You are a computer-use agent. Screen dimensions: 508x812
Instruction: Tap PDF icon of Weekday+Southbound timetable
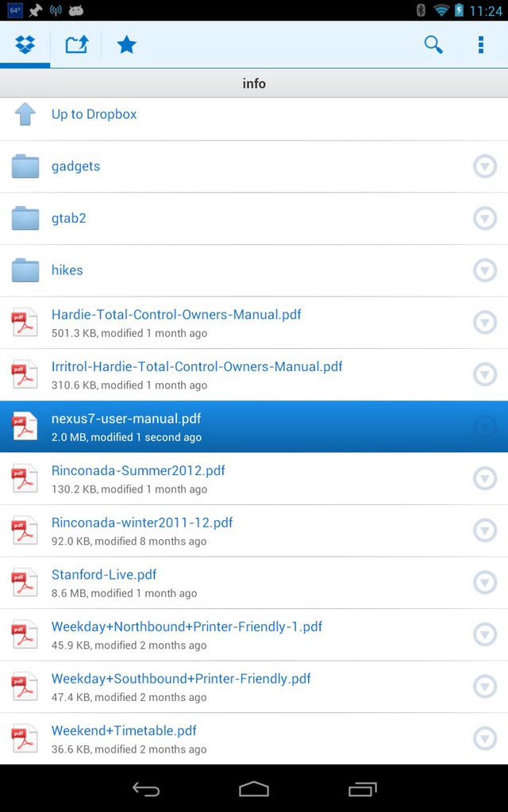click(25, 686)
